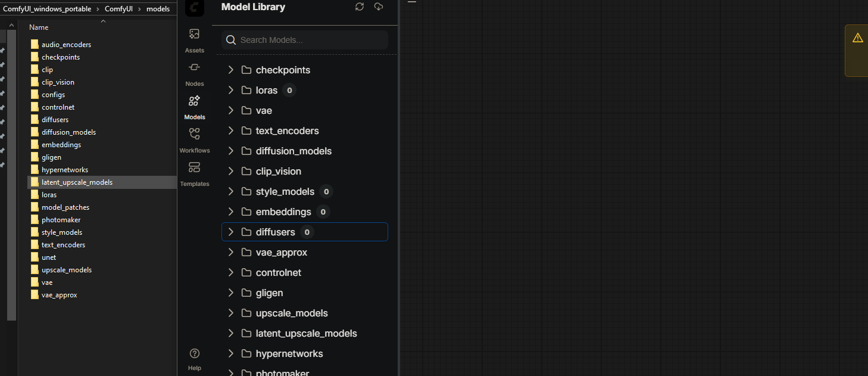The image size is (868, 376).
Task: Expand the diffusers folder chevron
Action: [231, 232]
